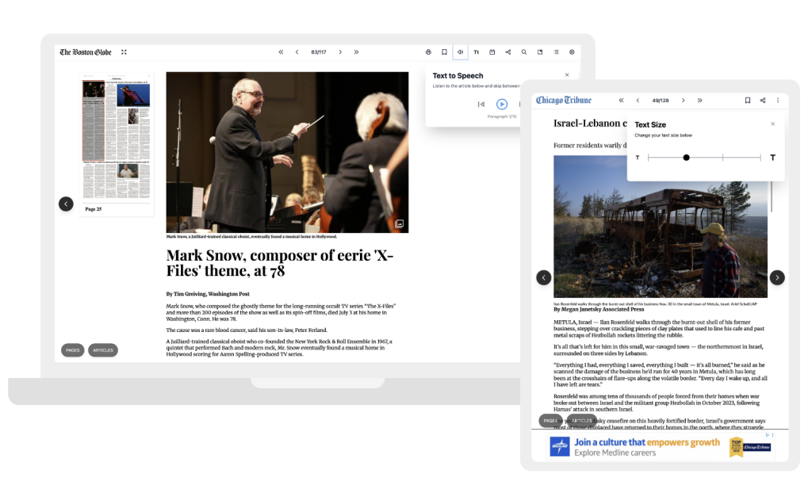Open search in the Boston Globe toolbar
This screenshot has height=504, width=812.
coord(524,52)
